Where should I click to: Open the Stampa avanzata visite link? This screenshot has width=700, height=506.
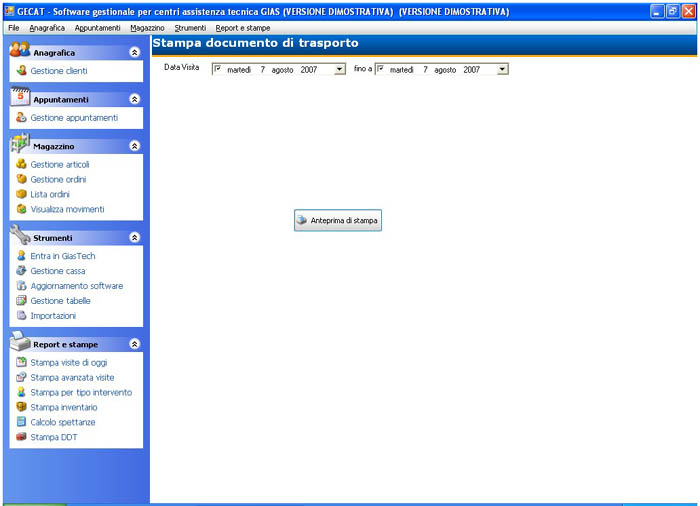click(72, 377)
